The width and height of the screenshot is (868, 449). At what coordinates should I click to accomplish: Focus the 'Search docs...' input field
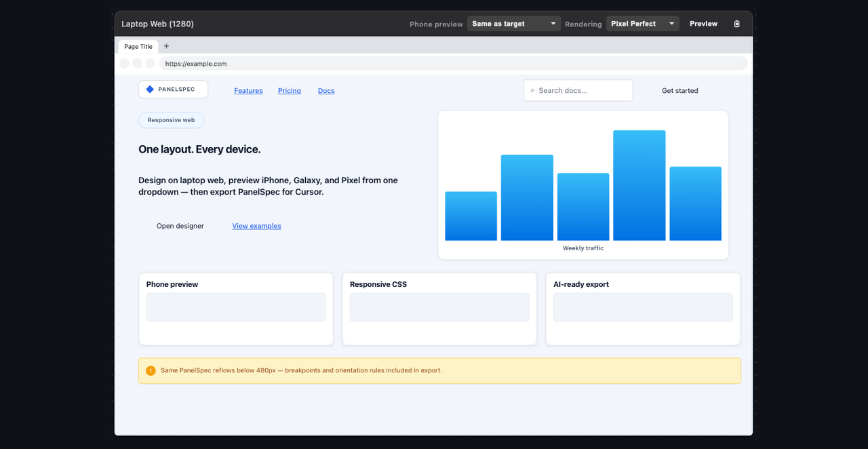(578, 90)
